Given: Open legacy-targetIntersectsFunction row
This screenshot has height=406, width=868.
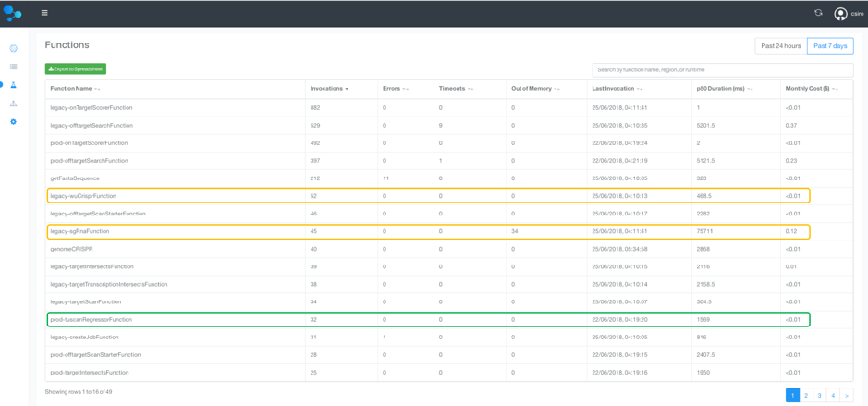Looking at the screenshot, I should (x=449, y=266).
